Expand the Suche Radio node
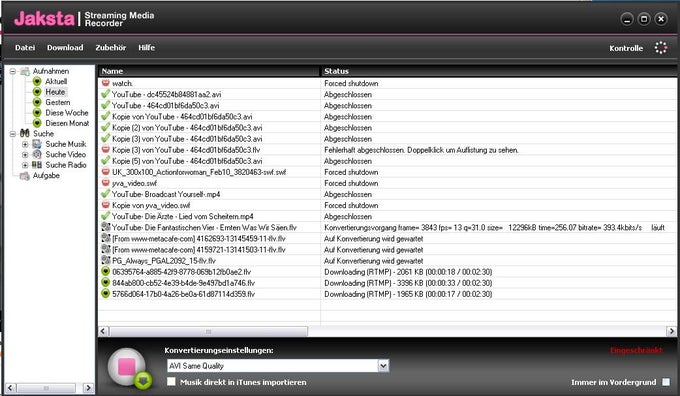680x396 pixels. point(25,165)
